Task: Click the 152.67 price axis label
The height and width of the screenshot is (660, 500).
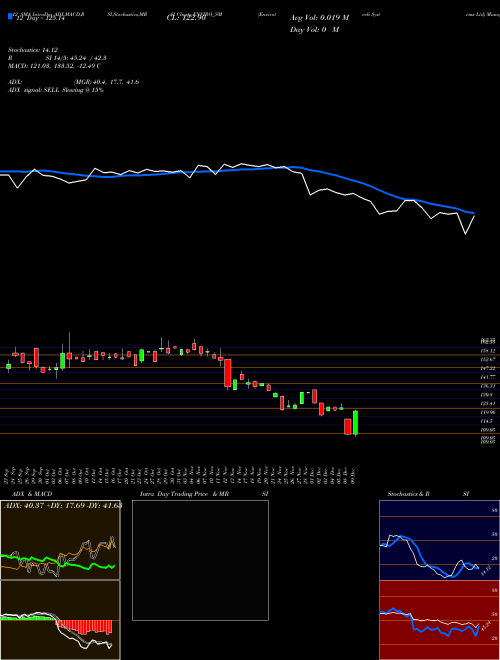Action: coord(489,360)
